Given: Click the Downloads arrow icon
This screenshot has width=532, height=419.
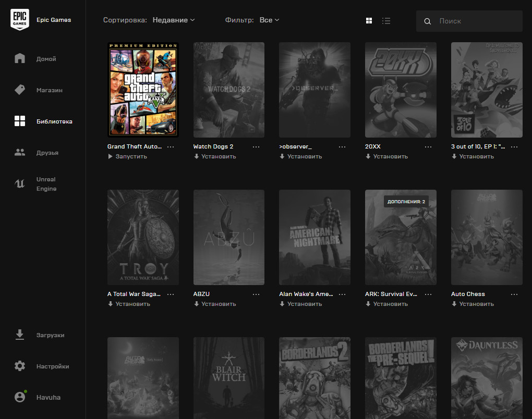Looking at the screenshot, I should (20, 335).
